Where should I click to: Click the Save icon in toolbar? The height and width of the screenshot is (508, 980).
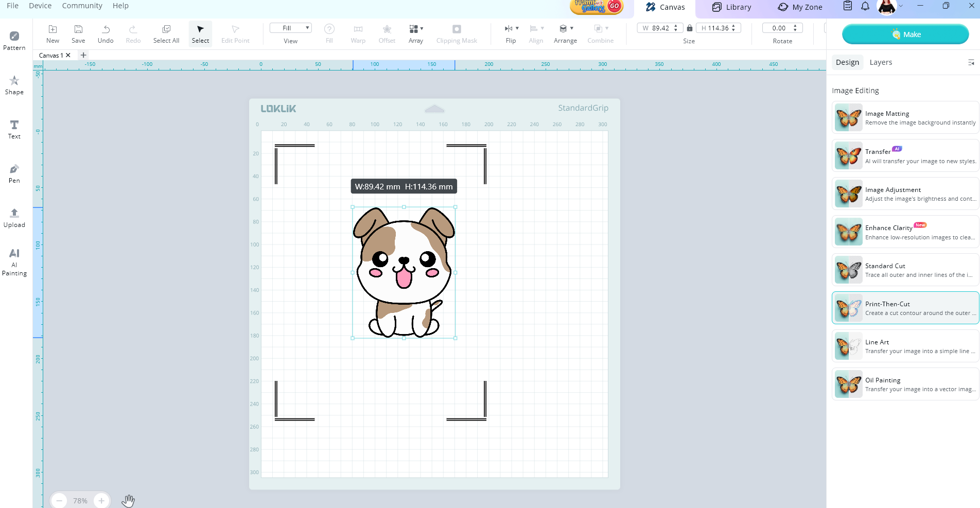pos(78,33)
